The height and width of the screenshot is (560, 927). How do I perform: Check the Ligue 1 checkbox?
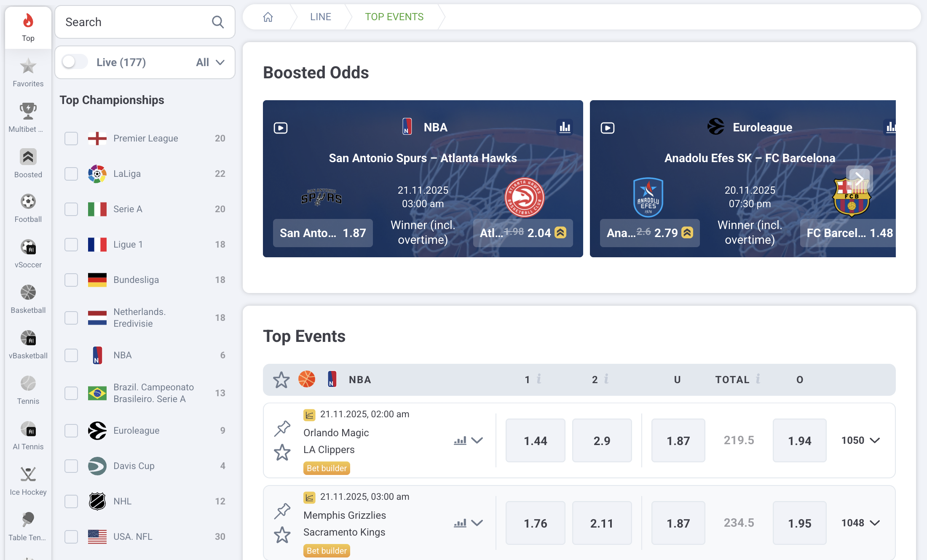click(x=71, y=245)
